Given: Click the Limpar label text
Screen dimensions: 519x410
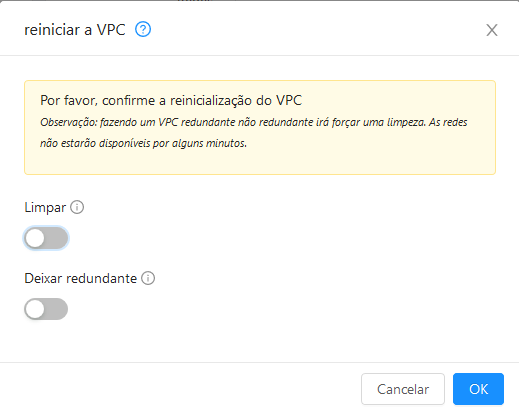Looking at the screenshot, I should (x=45, y=207).
